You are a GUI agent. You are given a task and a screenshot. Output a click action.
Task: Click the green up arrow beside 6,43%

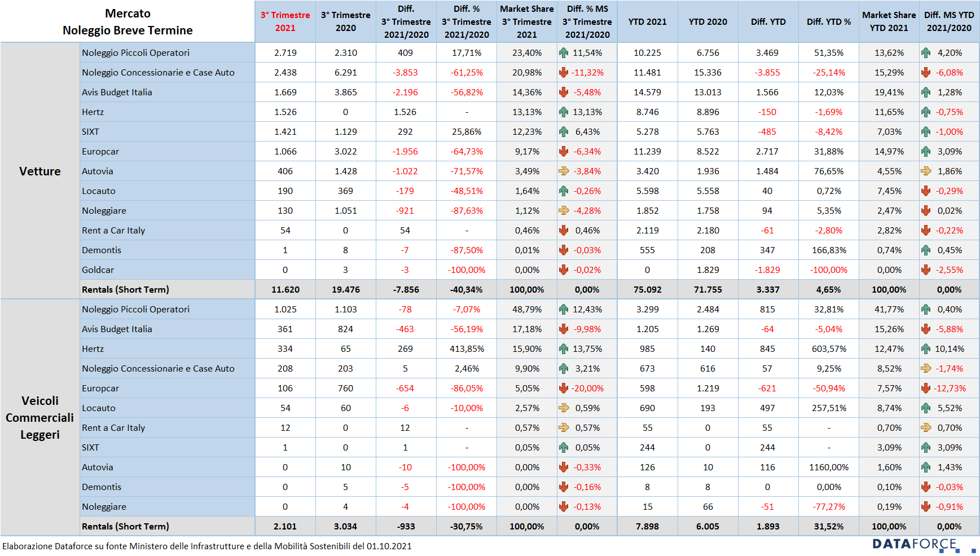pos(563,132)
